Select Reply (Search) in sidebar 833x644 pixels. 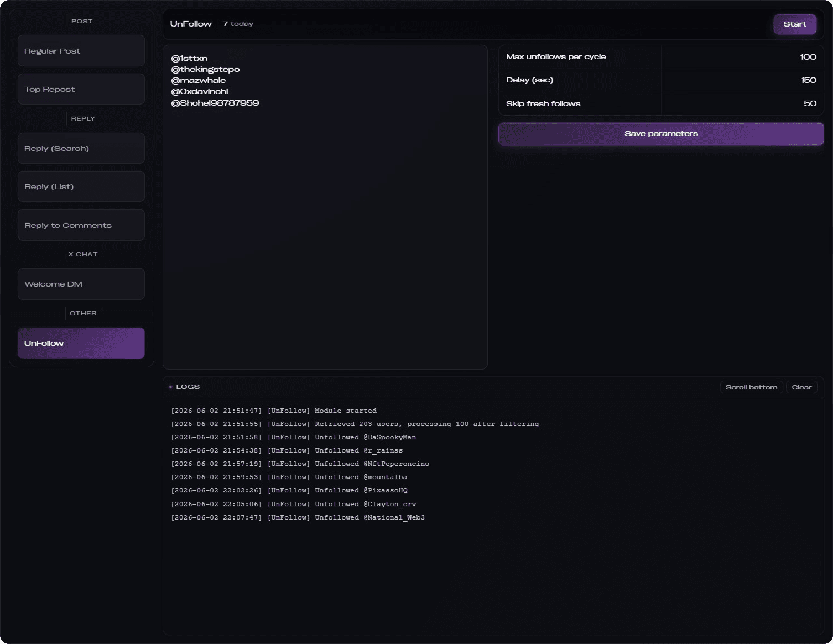[81, 148]
